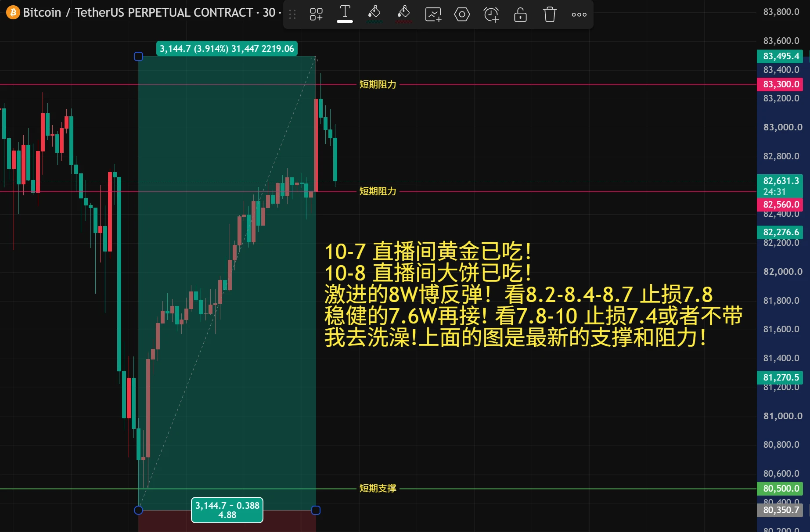The image size is (810, 532).
Task: Select the bottom-right square handle of position box
Action: point(316,510)
